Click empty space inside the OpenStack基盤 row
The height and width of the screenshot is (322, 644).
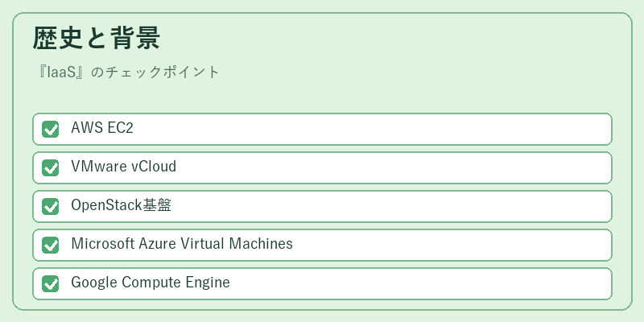tap(390, 207)
